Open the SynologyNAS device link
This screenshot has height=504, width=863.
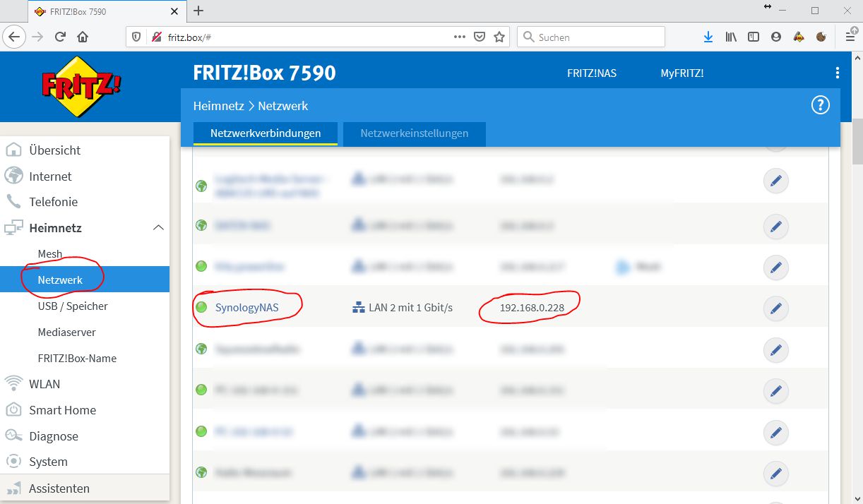248,308
